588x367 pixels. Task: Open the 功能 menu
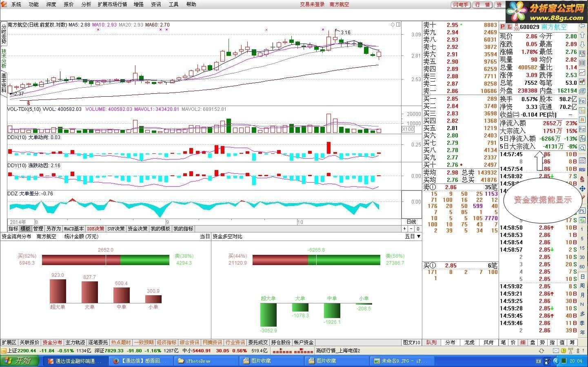[x=34, y=4]
